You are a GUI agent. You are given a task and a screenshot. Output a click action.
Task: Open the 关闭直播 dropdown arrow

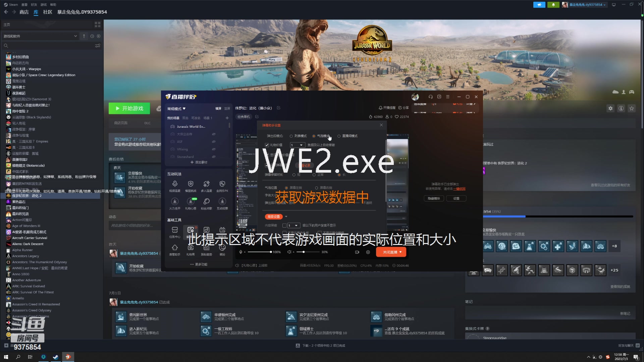pyautogui.click(x=400, y=252)
